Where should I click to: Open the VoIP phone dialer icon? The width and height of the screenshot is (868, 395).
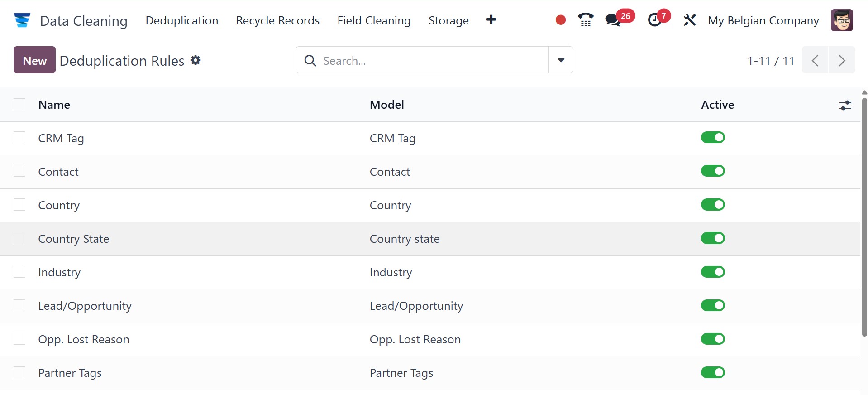[586, 20]
